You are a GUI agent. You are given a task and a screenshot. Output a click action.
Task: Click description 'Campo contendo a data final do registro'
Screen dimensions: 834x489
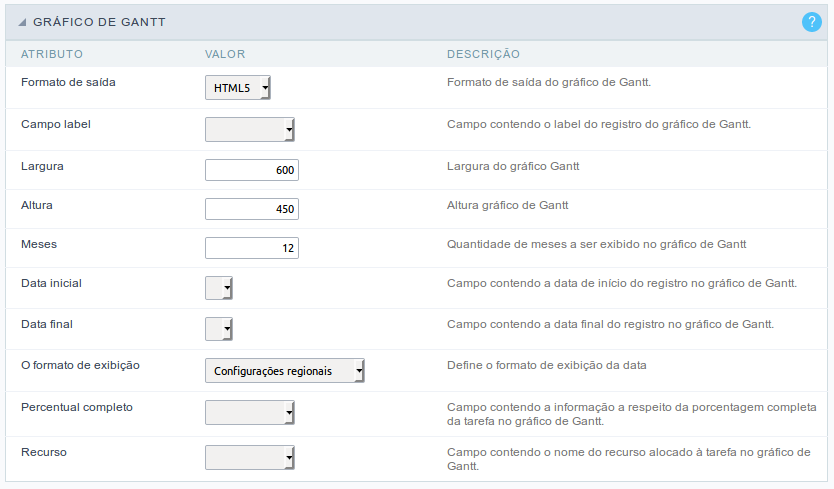tap(610, 325)
